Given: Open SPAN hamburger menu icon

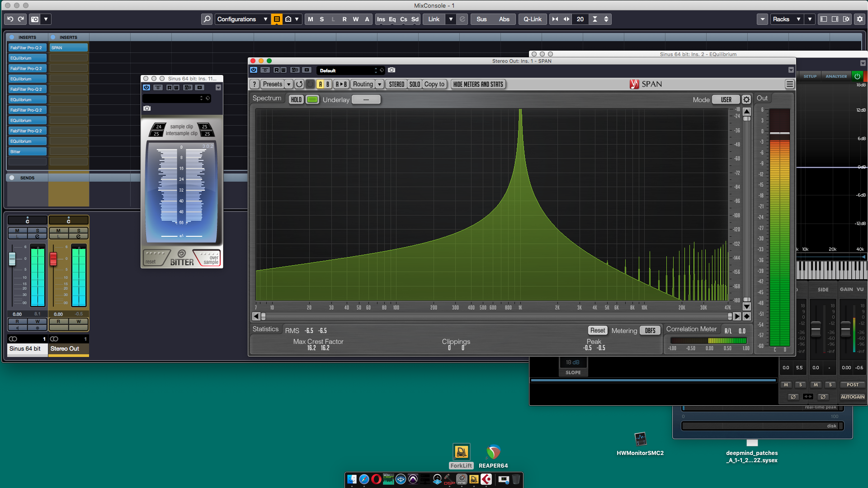Looking at the screenshot, I should (789, 84).
